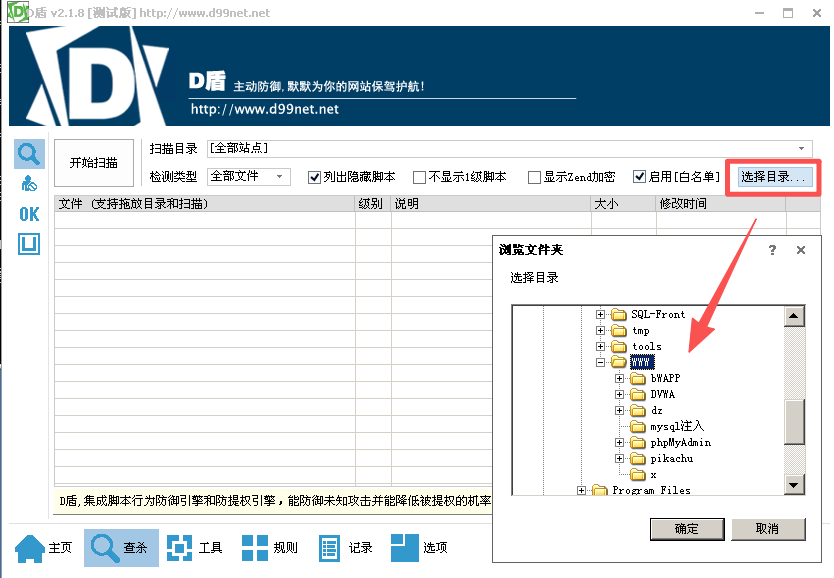Expand the DVWA folder node
This screenshot has width=834, height=578.
click(x=619, y=394)
